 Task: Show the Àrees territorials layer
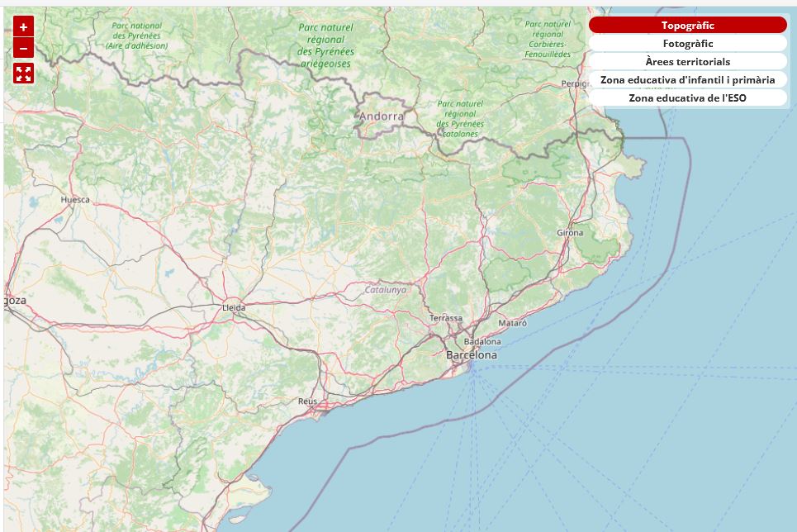(x=687, y=62)
